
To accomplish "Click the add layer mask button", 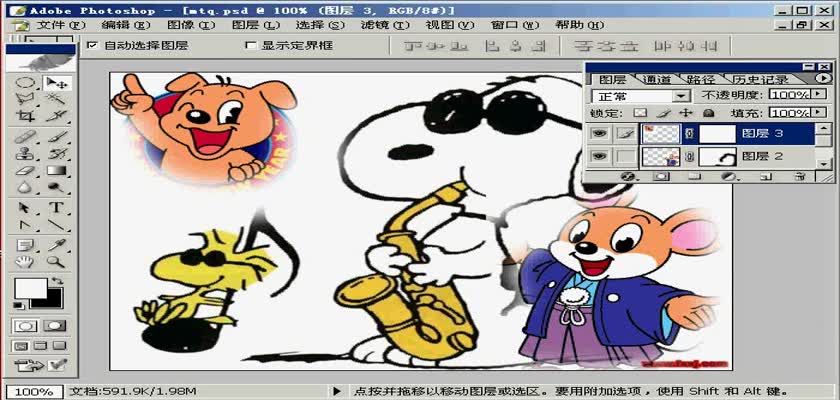I will click(662, 176).
